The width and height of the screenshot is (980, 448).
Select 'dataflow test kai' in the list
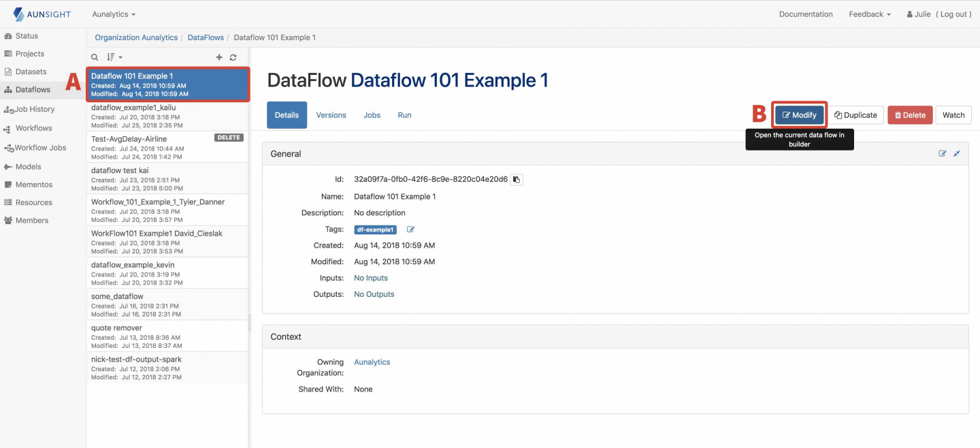(x=168, y=178)
